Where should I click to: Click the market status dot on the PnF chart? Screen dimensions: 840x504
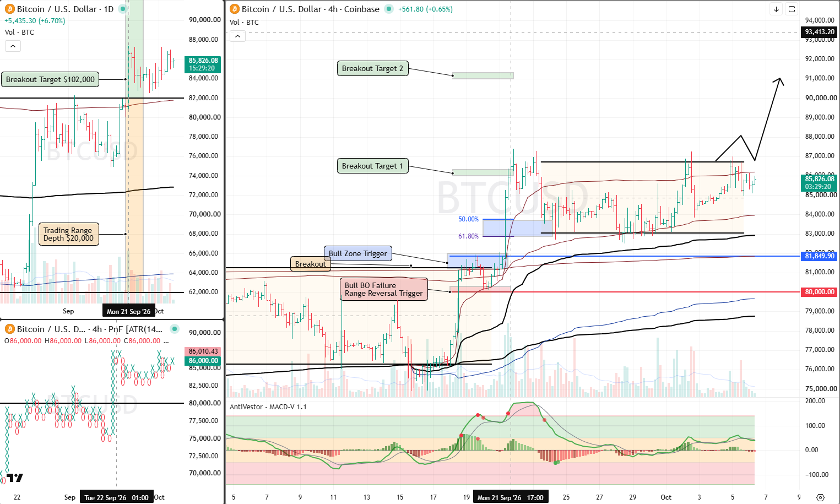(x=175, y=329)
